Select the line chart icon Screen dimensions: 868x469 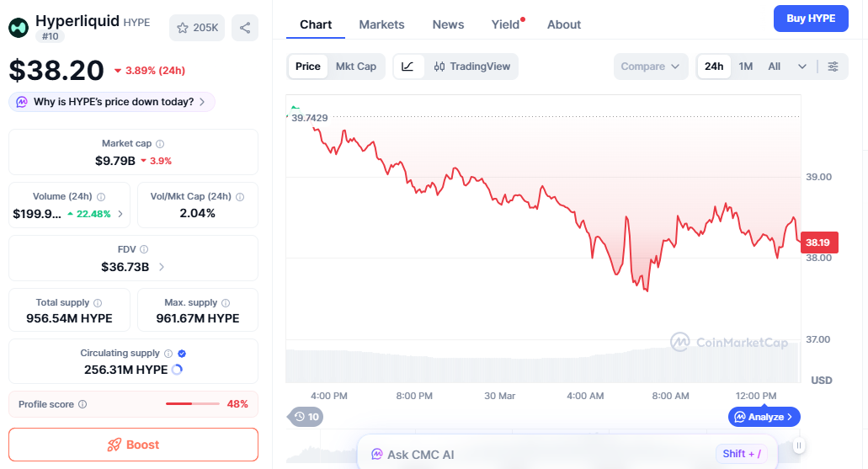[408, 67]
